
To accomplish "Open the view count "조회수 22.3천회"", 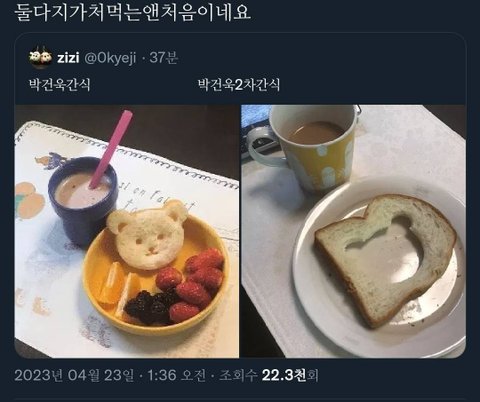I will tap(269, 375).
